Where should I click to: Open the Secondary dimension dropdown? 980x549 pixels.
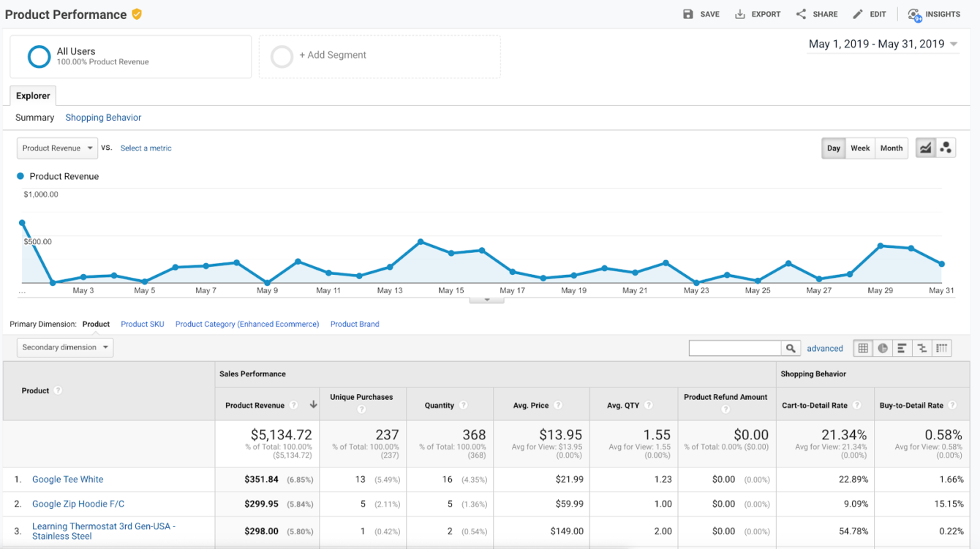65,347
